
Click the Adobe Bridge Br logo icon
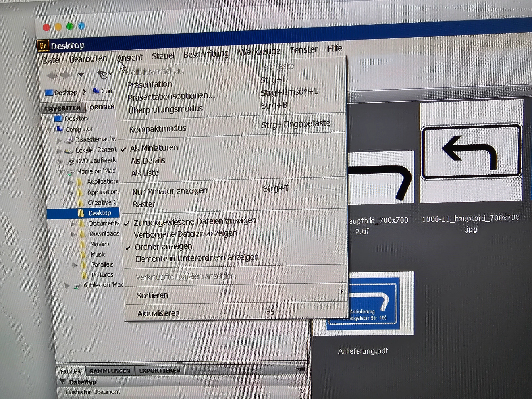pos(43,46)
